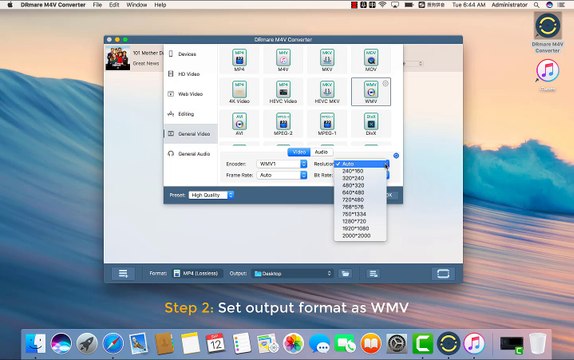Open the Encoder WMV1 dropdown
Screen dimensions: 574x360
[282, 164]
